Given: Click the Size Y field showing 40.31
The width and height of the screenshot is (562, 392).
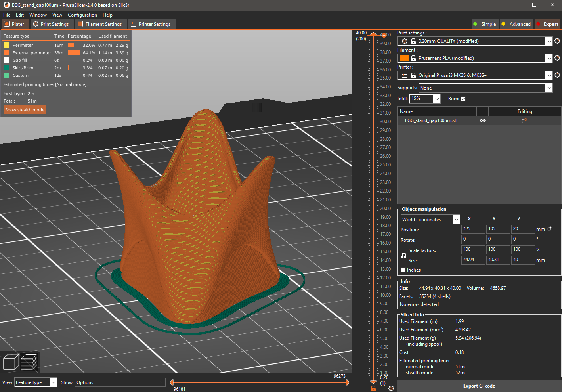Looking at the screenshot, I should (x=498, y=260).
